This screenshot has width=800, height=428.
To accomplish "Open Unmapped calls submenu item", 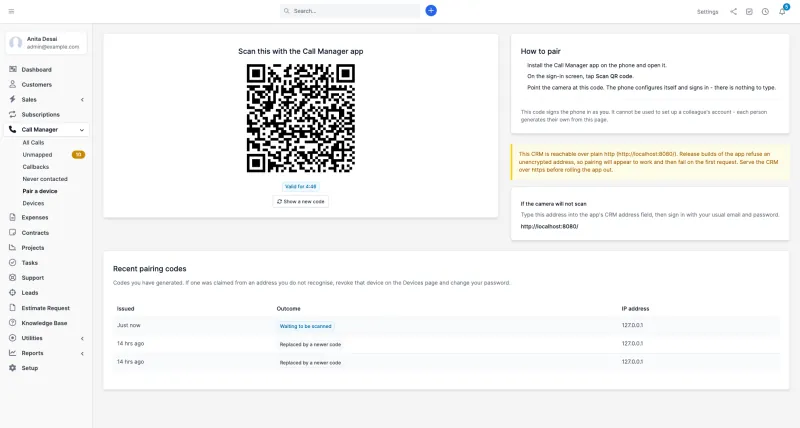I will 37,155.
